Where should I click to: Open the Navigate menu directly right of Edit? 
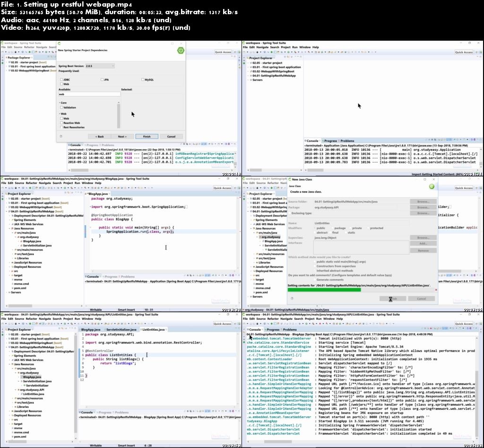(262, 47)
